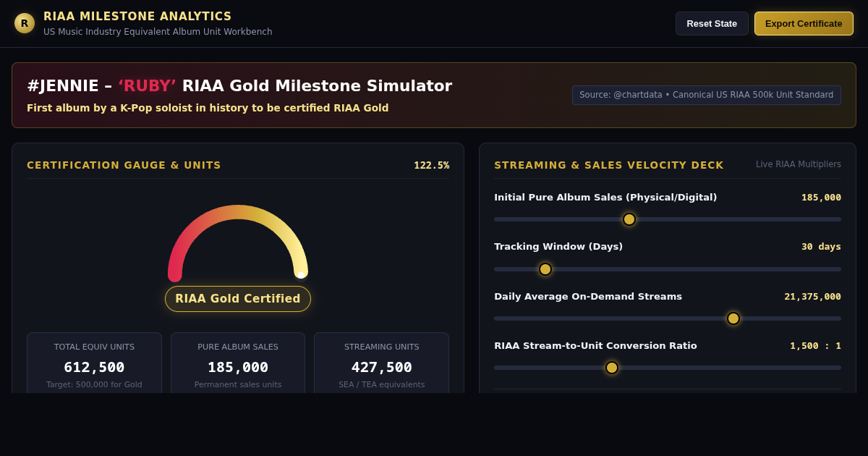Click the 'US Music Industry Equivalent Album Unit Workbench' tagline

(x=158, y=32)
